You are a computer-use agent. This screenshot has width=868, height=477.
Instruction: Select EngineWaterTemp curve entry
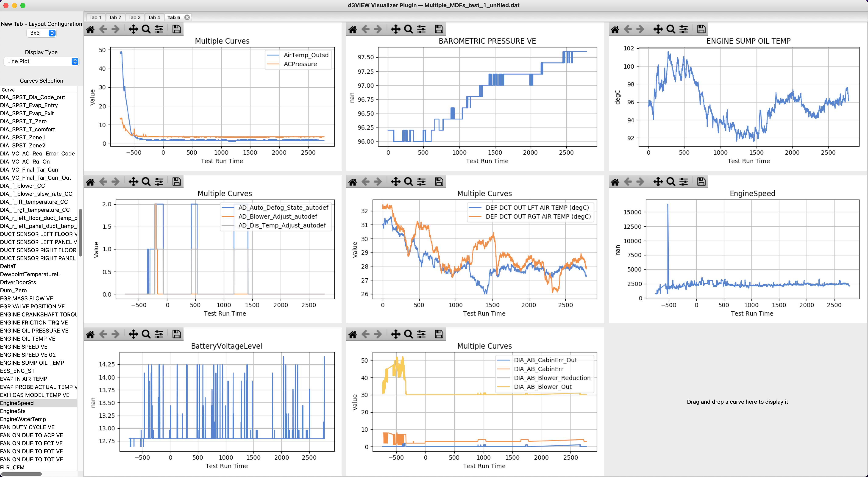38,419
